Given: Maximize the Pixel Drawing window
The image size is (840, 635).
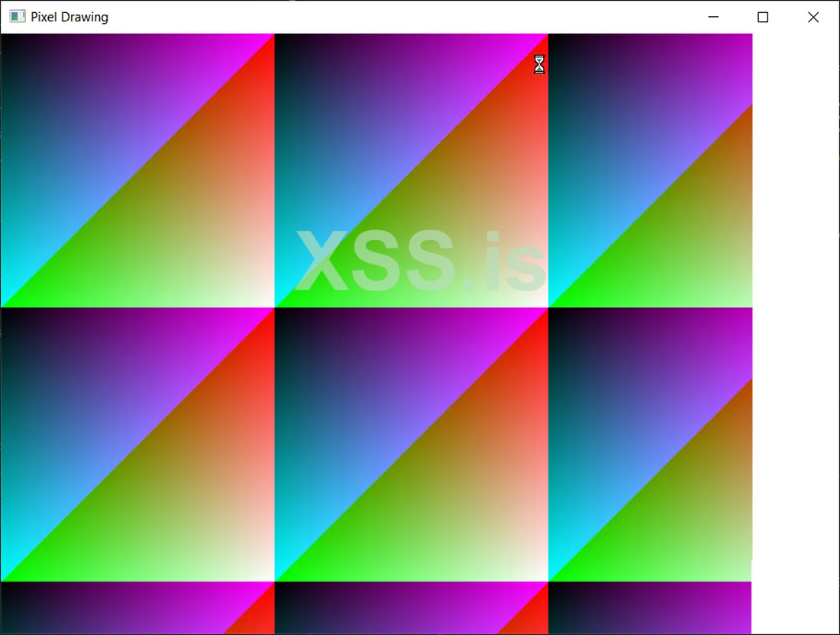Looking at the screenshot, I should coord(763,17).
